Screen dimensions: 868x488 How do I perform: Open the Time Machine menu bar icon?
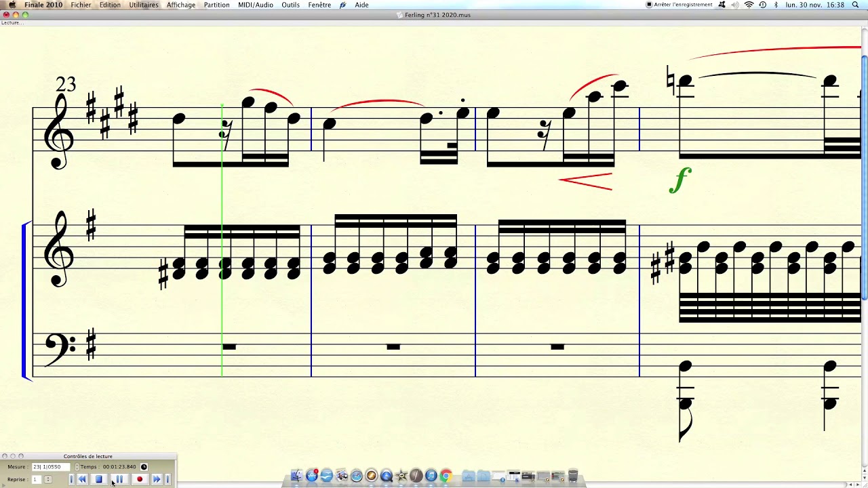[x=763, y=5]
